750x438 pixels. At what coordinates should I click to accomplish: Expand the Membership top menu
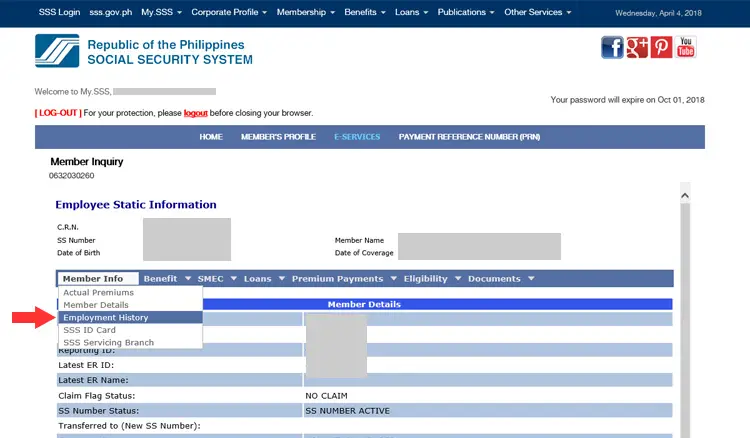pos(306,12)
